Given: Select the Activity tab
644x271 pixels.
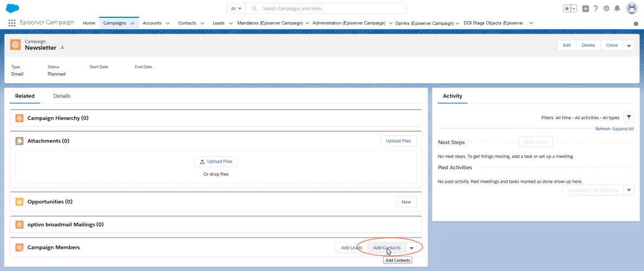Looking at the screenshot, I should pos(452,96).
